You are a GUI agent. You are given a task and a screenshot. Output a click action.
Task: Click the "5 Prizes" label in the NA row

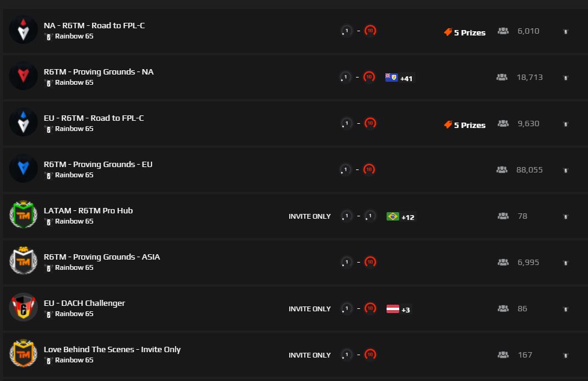click(x=470, y=32)
